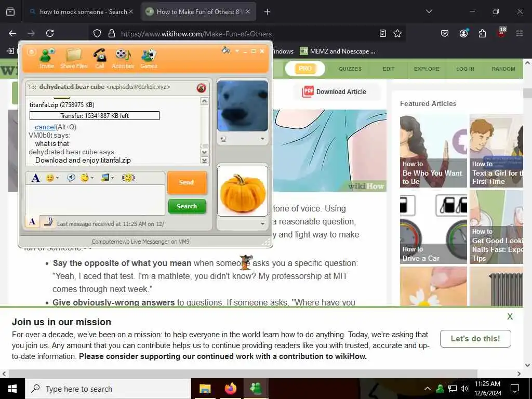The height and width of the screenshot is (399, 532).
Task: Click the pumpkin display picture
Action: [243, 191]
